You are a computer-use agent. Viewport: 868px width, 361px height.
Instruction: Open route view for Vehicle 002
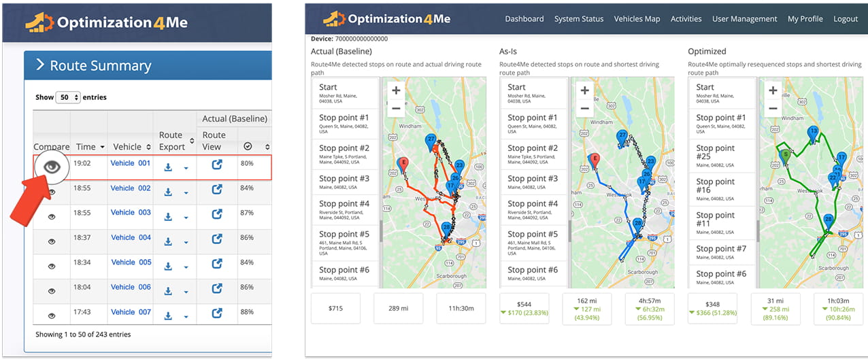pyautogui.click(x=217, y=190)
